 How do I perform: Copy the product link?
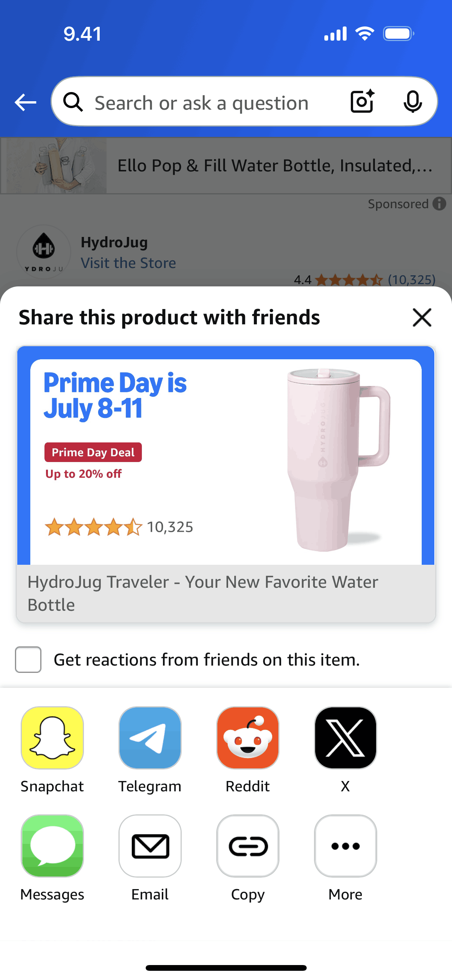coord(248,845)
